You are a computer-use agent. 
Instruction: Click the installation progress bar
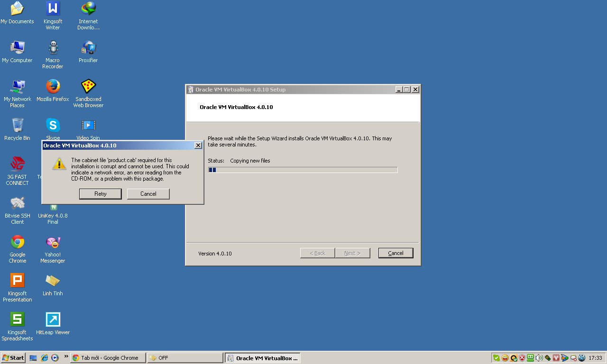coord(303,170)
